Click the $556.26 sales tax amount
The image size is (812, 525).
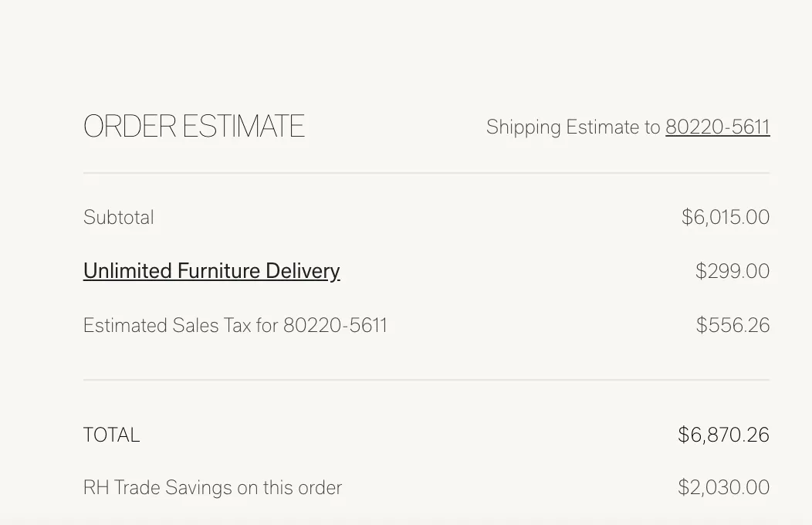(x=732, y=325)
